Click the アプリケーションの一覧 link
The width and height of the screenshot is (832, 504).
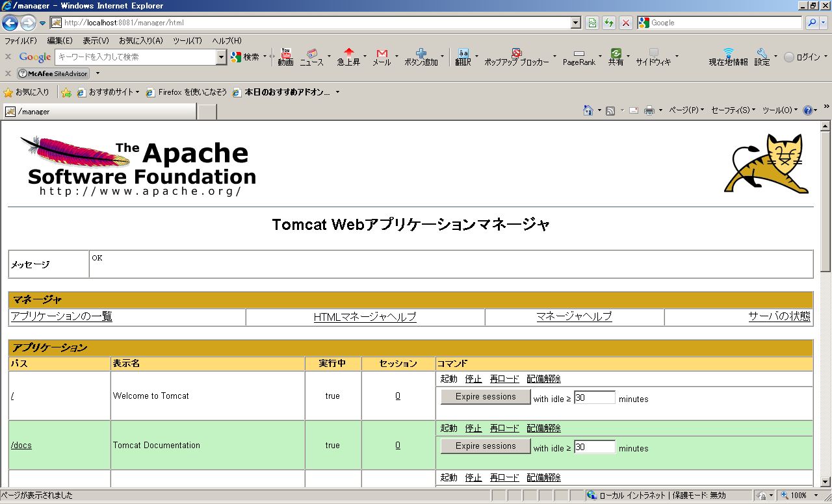[62, 317]
